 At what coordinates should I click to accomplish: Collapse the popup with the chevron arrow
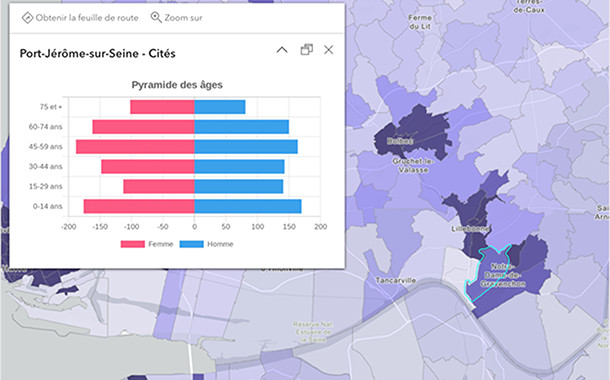282,50
